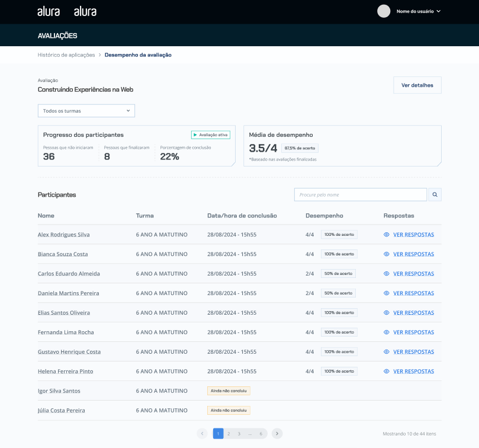This screenshot has height=448, width=479.
Task: Click eye icon in Elias Santos Oliveira row
Action: [x=387, y=313]
